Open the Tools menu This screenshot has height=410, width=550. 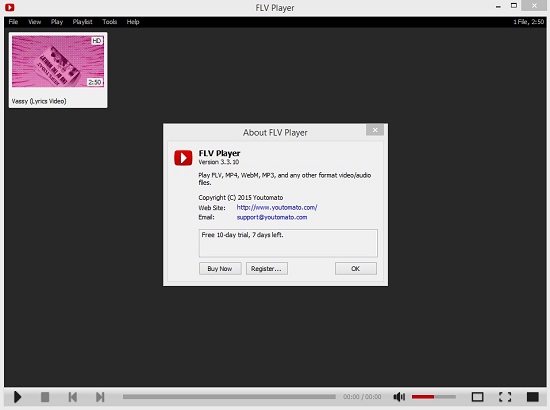[x=109, y=22]
